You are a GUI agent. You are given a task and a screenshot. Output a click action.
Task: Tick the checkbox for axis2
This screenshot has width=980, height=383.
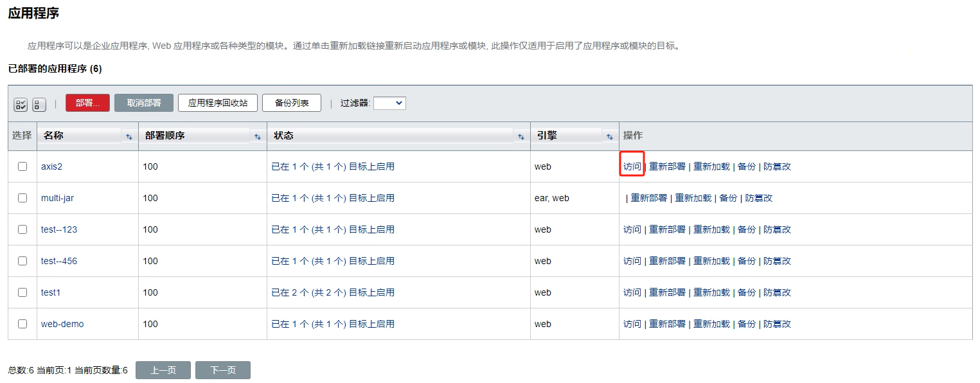pyautogui.click(x=22, y=166)
